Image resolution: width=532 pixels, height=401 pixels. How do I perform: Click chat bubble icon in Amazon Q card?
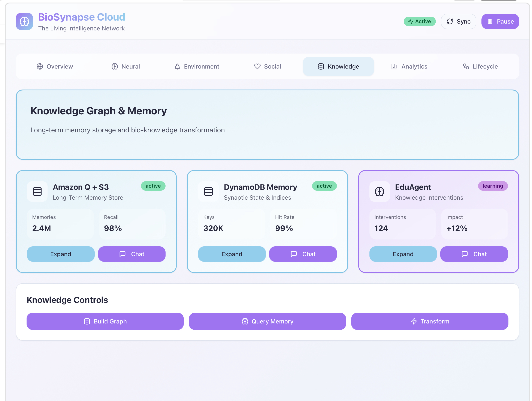pos(123,254)
